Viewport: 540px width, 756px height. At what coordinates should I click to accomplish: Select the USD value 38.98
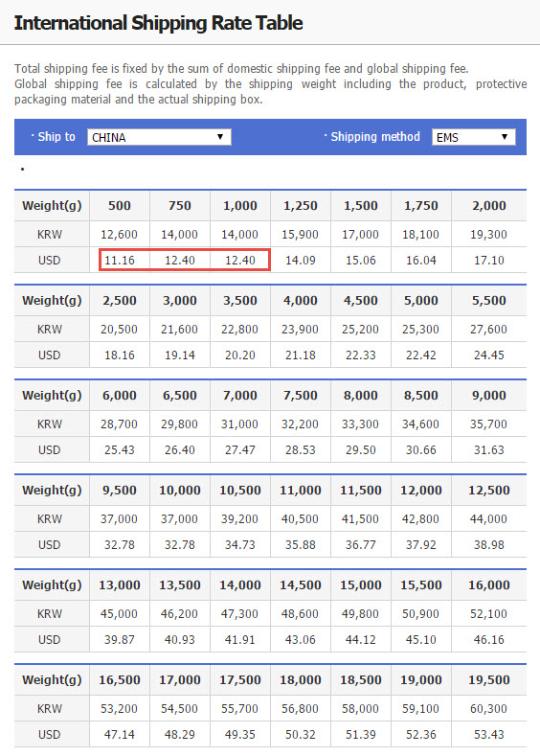(x=489, y=545)
